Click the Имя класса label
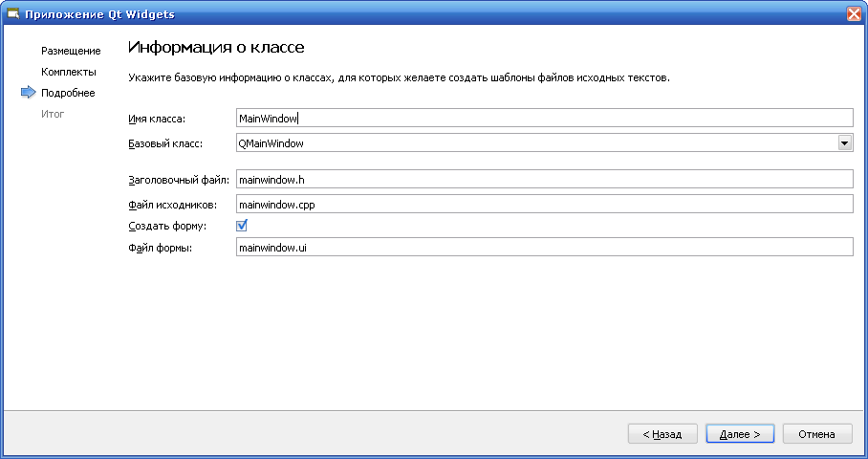 pyautogui.click(x=157, y=119)
